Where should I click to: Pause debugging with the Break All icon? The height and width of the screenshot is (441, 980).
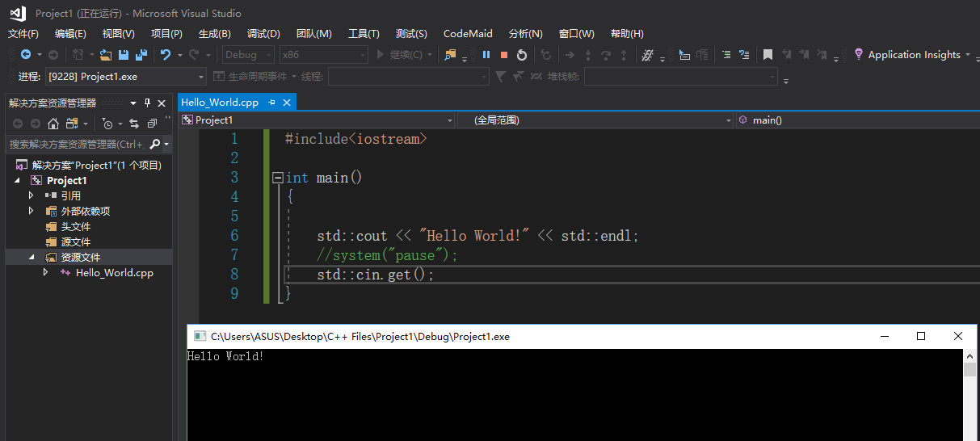point(486,54)
